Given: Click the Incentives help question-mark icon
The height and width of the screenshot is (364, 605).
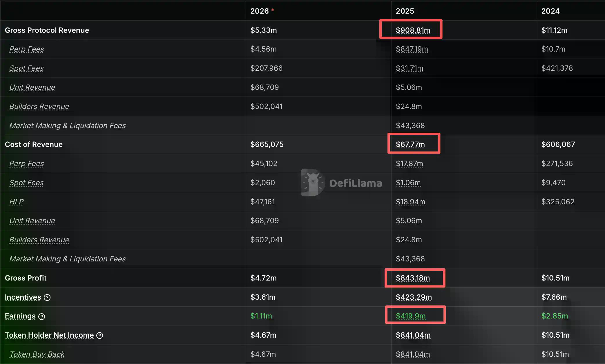Looking at the screenshot, I should pos(47,297).
